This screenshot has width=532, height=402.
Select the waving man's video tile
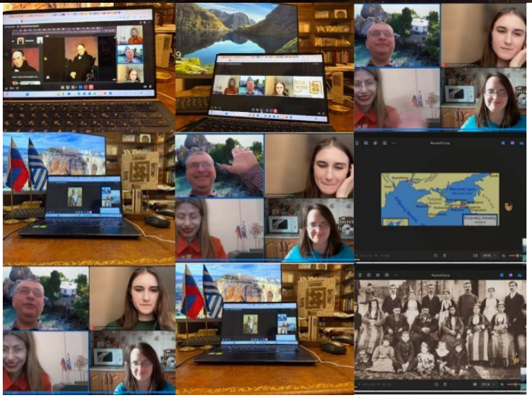[220, 166]
